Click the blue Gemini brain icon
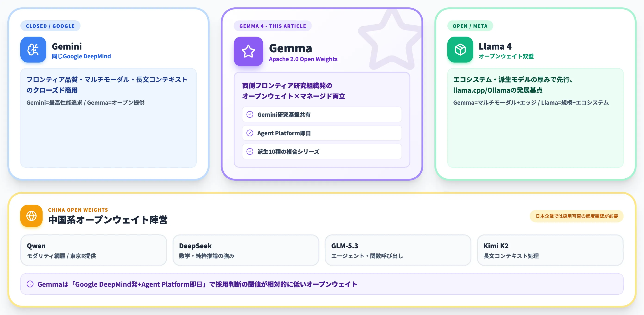This screenshot has height=315, width=644. point(33,50)
